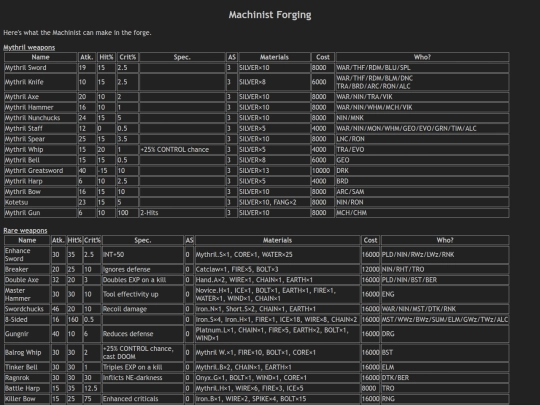Click the Mythril Bow name cell
Screen dimensions: 540x405
[x=40, y=192]
